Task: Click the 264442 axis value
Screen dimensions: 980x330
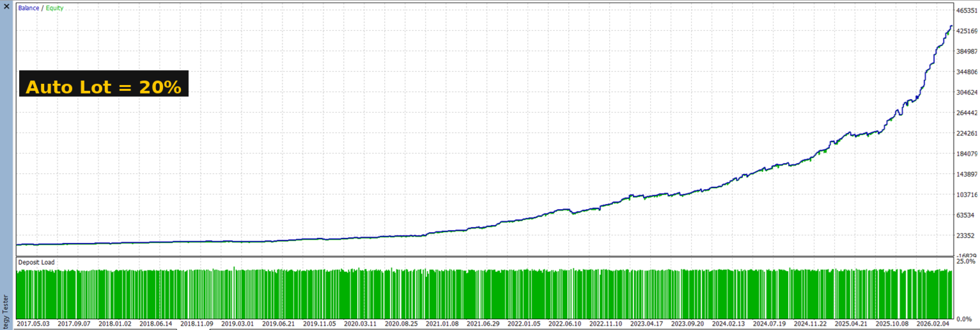Action: pyautogui.click(x=966, y=113)
